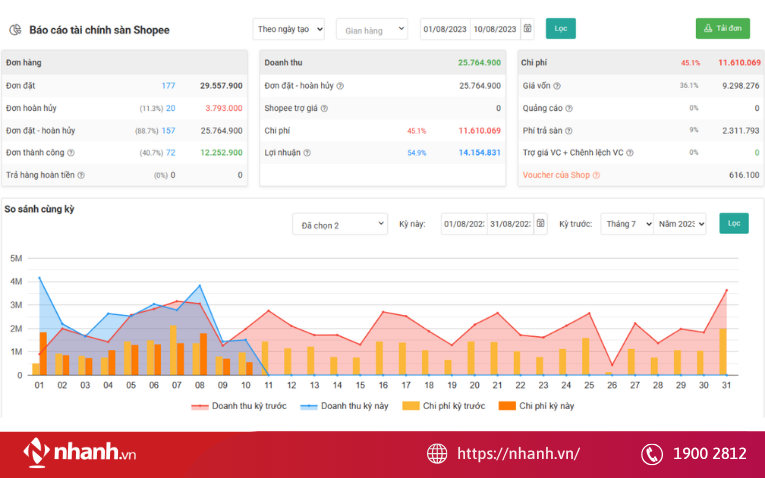Click the globe icon in footer
The height and width of the screenshot is (478, 765).
coord(437,454)
